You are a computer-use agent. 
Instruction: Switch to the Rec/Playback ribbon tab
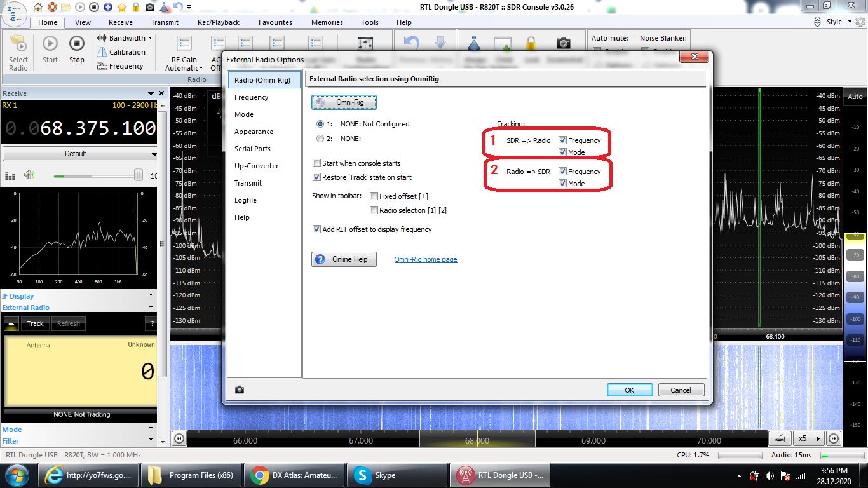point(218,22)
